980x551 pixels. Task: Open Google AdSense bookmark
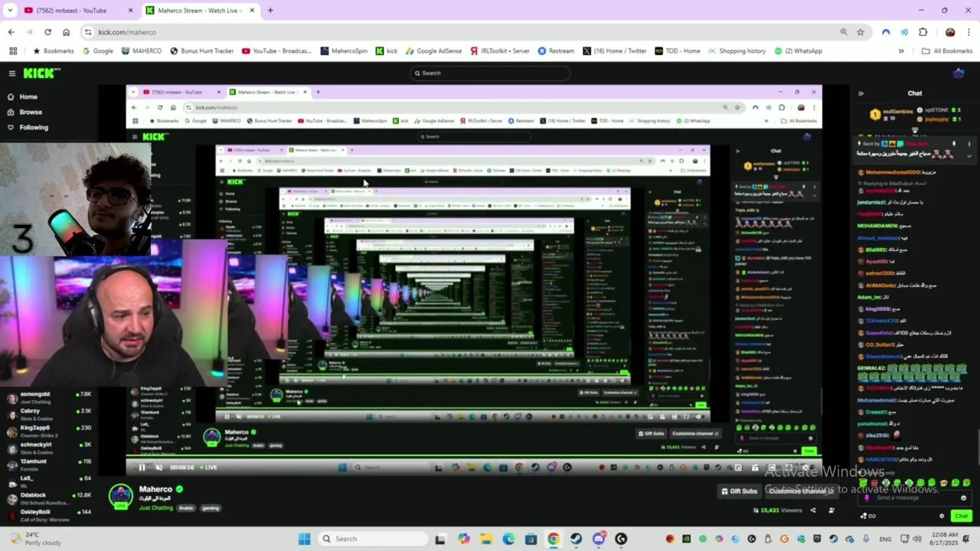[x=433, y=51]
